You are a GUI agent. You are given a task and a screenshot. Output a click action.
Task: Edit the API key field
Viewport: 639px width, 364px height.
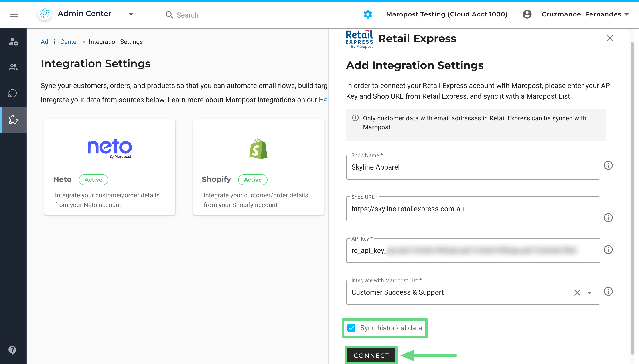tap(473, 250)
